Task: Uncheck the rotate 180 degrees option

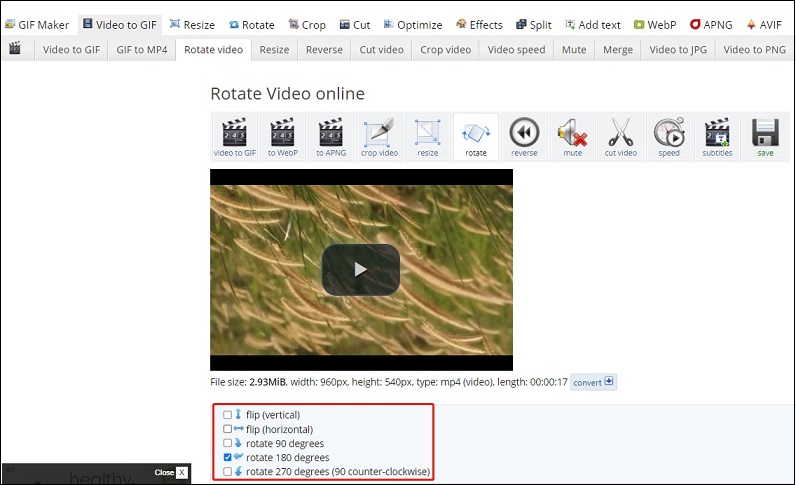Action: (228, 457)
